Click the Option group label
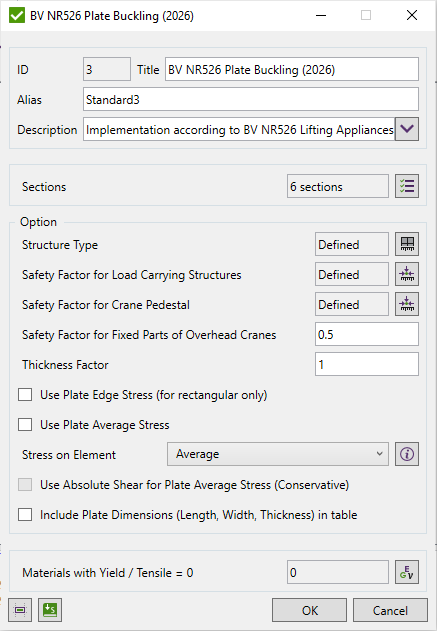 (x=38, y=222)
